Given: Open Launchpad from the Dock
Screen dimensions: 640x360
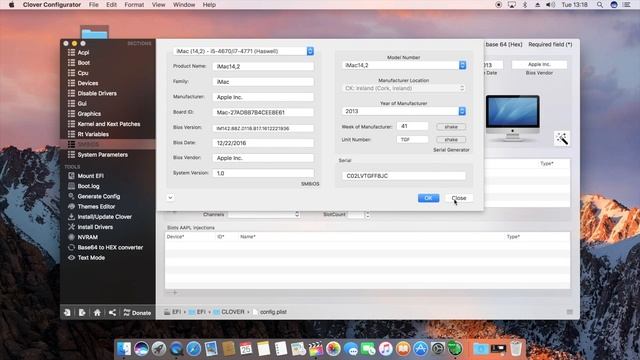Looking at the screenshot, I should point(159,349).
